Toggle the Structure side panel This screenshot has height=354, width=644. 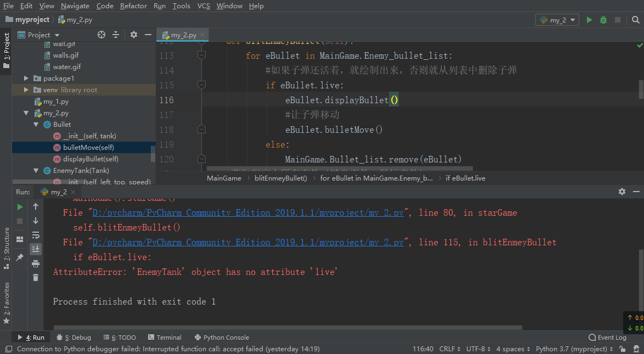tap(6, 248)
